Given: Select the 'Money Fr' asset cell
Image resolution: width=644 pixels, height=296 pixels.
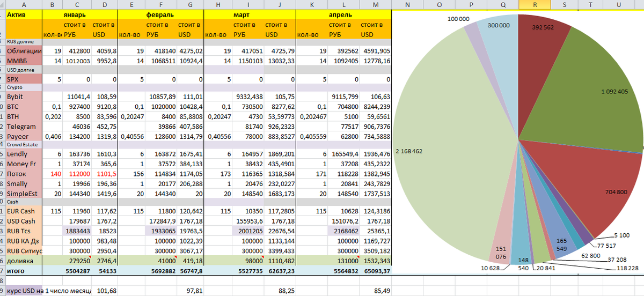Looking at the screenshot, I should (24, 164).
